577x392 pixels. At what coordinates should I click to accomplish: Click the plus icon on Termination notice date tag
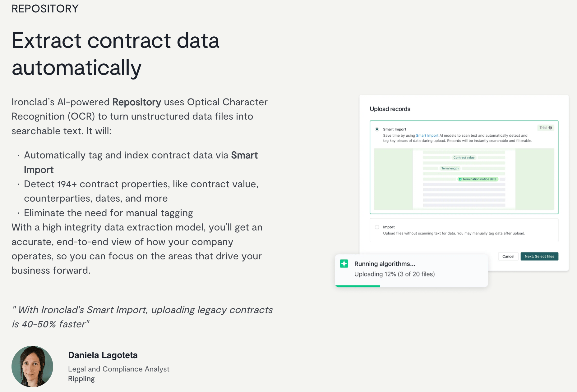point(460,179)
